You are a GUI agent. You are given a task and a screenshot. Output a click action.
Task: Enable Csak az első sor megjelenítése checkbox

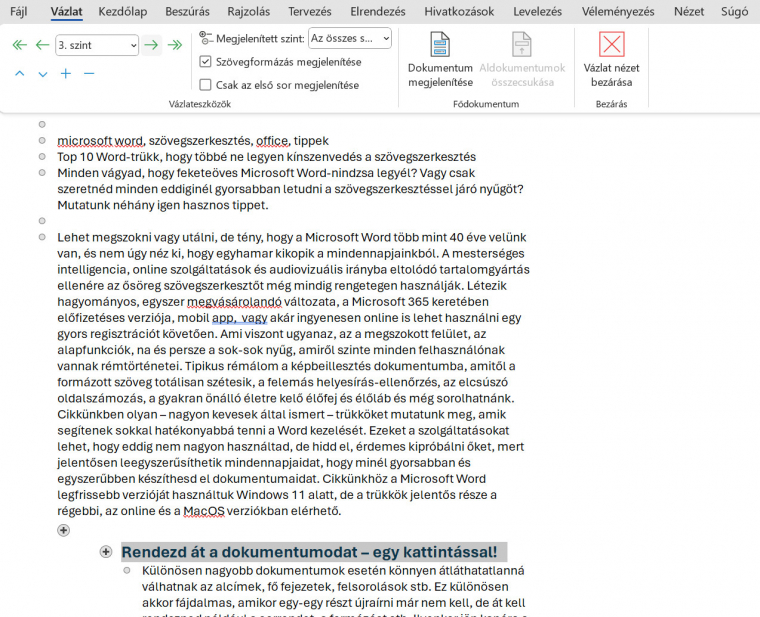[x=206, y=85]
